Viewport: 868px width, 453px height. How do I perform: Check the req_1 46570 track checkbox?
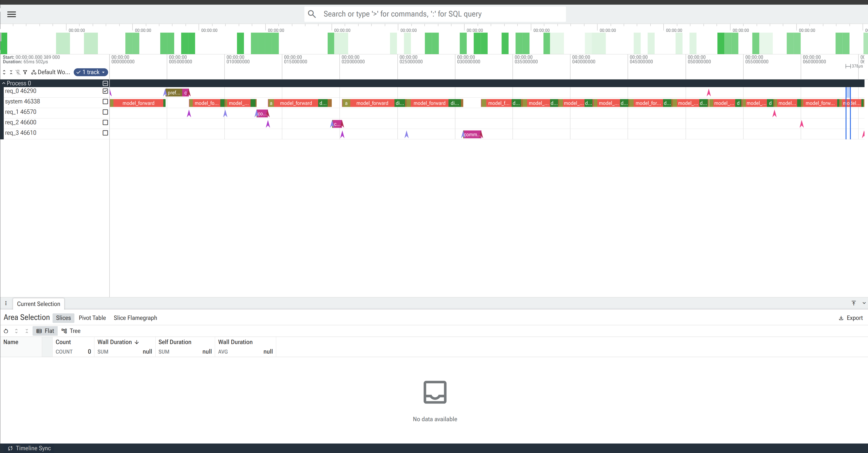tap(105, 112)
